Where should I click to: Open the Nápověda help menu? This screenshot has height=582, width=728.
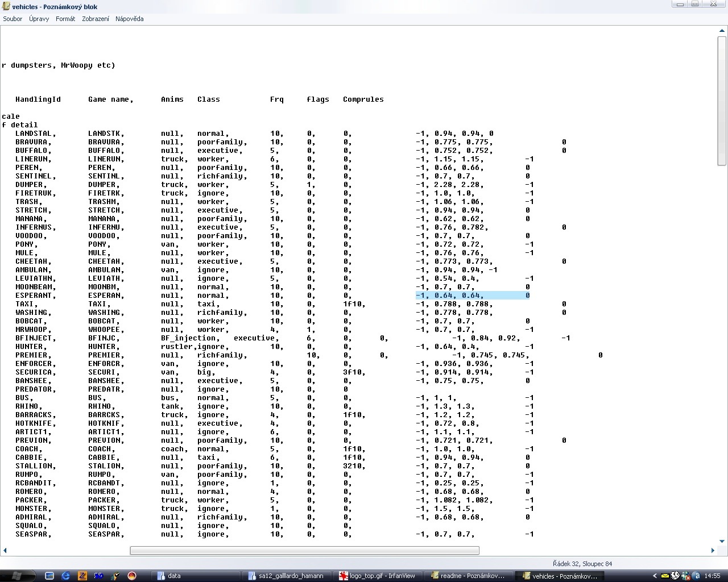tap(129, 19)
